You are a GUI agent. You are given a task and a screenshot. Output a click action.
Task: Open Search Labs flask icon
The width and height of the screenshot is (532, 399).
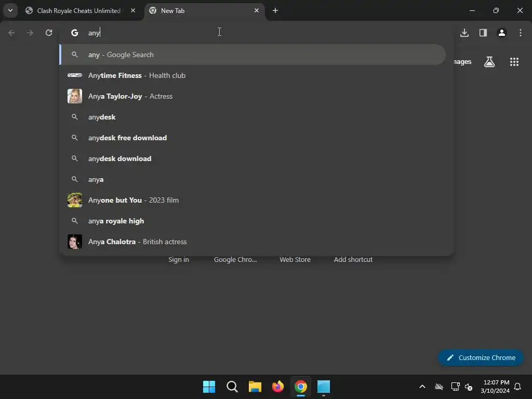(489, 62)
